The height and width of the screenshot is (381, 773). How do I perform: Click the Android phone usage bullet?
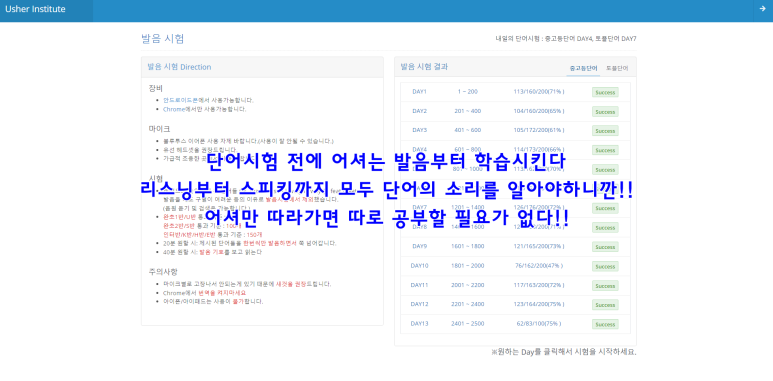(209, 100)
